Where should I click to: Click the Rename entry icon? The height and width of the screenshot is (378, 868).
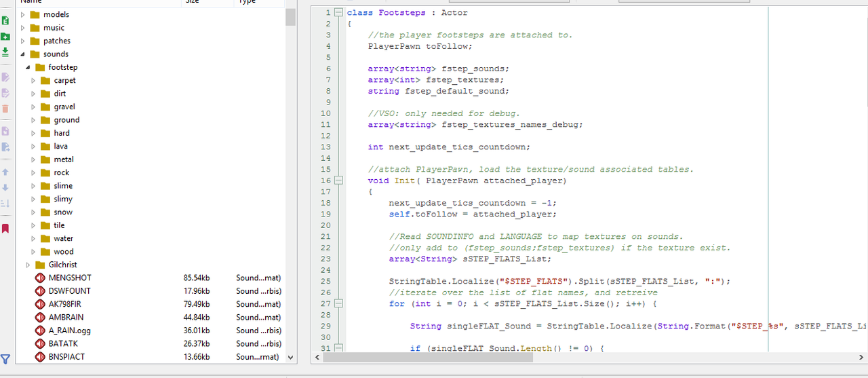(x=5, y=77)
